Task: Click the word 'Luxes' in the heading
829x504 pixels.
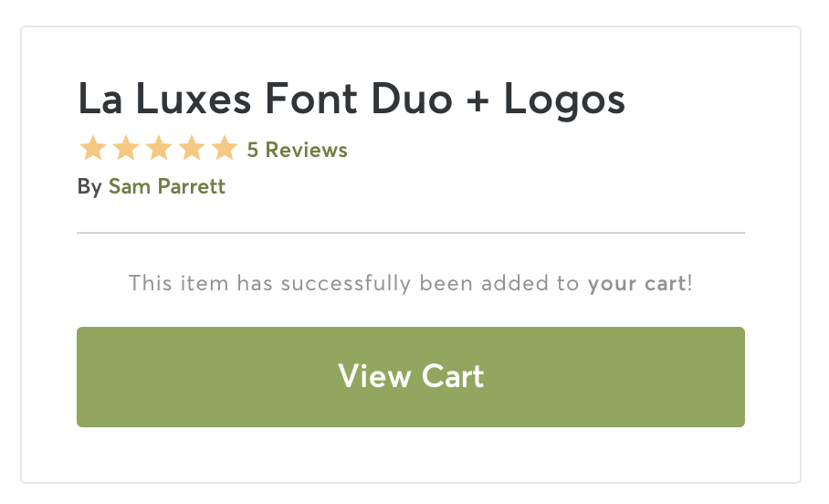Action: pos(193,99)
